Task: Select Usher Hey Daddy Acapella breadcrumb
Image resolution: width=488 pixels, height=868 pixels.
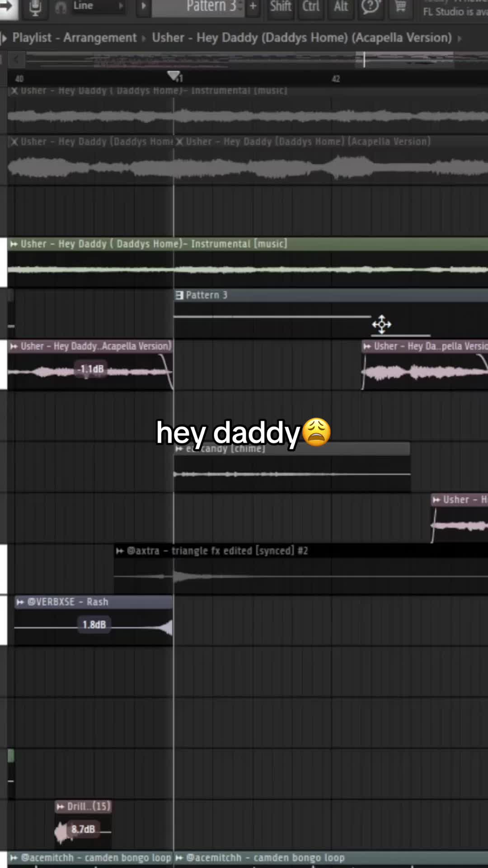Action: [301, 38]
